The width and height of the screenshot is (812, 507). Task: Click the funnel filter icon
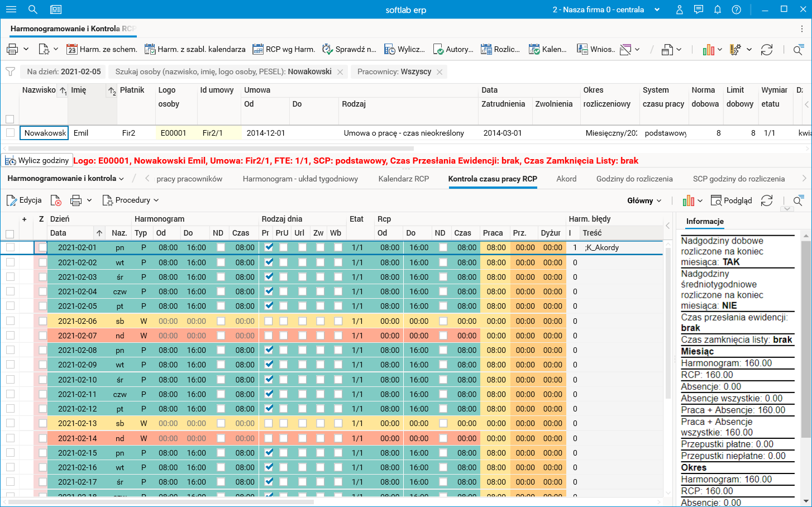(10, 71)
